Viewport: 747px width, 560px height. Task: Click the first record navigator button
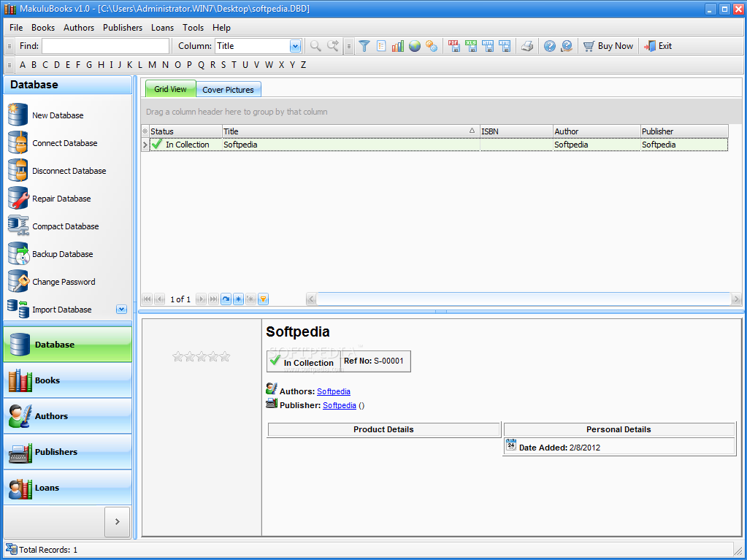pos(148,299)
